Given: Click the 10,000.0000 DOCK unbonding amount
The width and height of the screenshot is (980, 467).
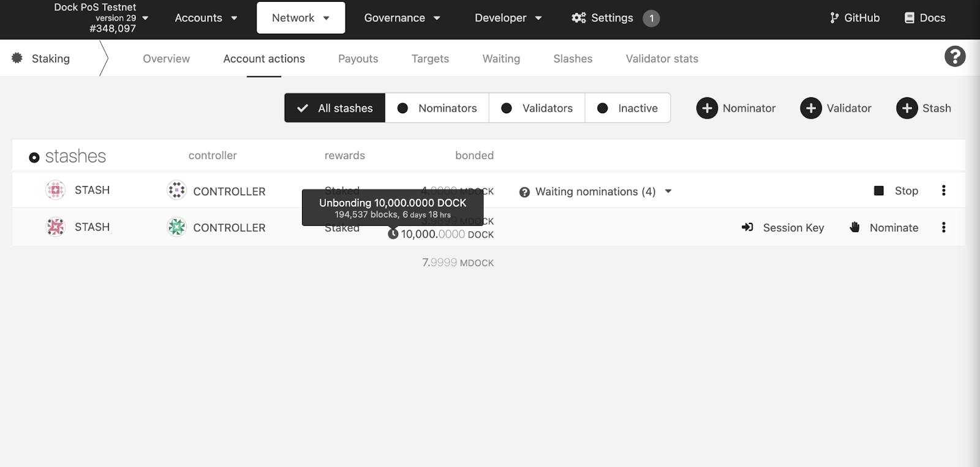Looking at the screenshot, I should (447, 234).
